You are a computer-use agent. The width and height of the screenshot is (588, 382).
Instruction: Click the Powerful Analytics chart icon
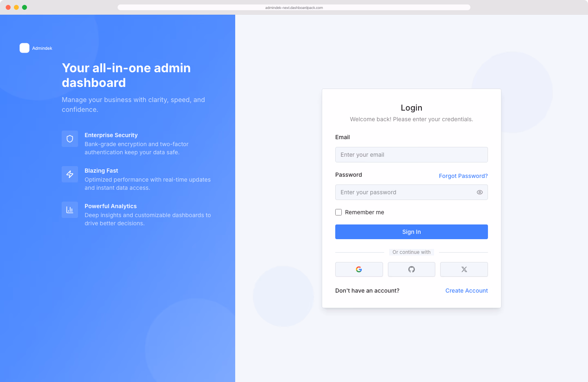coord(70,210)
